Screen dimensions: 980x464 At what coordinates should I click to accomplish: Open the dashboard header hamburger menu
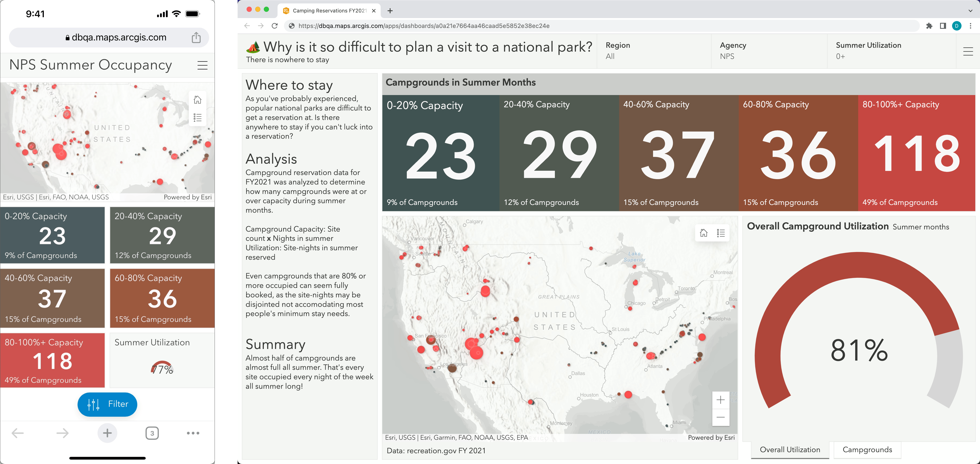pos(968,51)
